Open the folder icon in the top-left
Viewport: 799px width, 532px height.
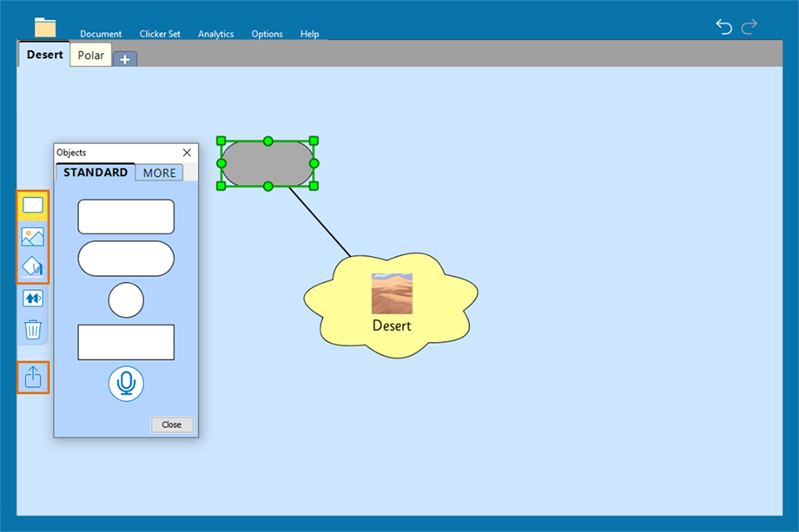(45, 28)
